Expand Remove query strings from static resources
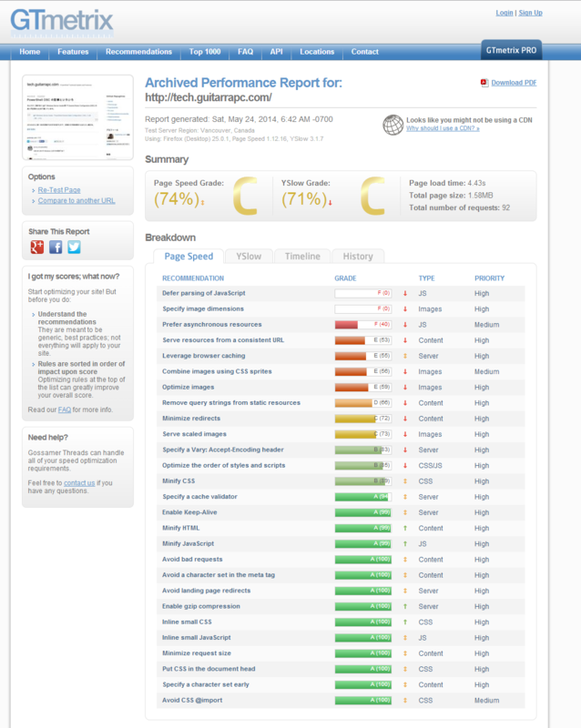The image size is (581, 728). tap(231, 402)
